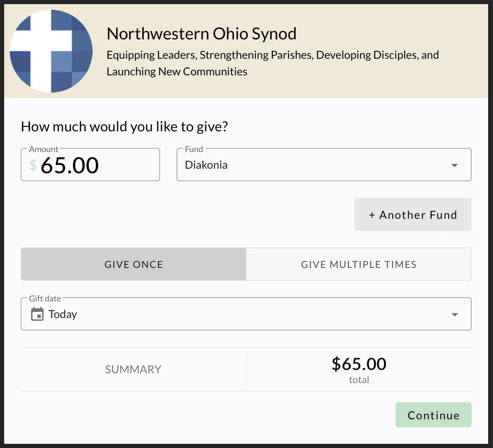Click the Today gift date value
The image size is (493, 448).
click(x=63, y=314)
